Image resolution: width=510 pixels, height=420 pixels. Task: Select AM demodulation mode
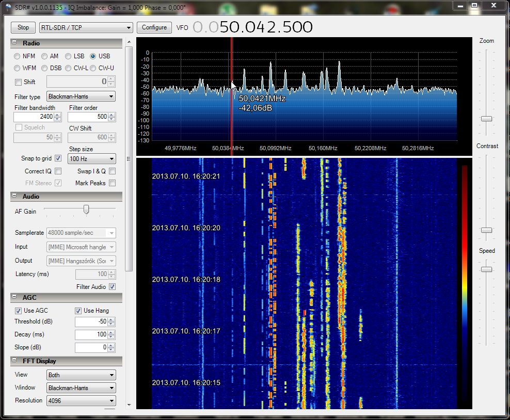[x=44, y=56]
